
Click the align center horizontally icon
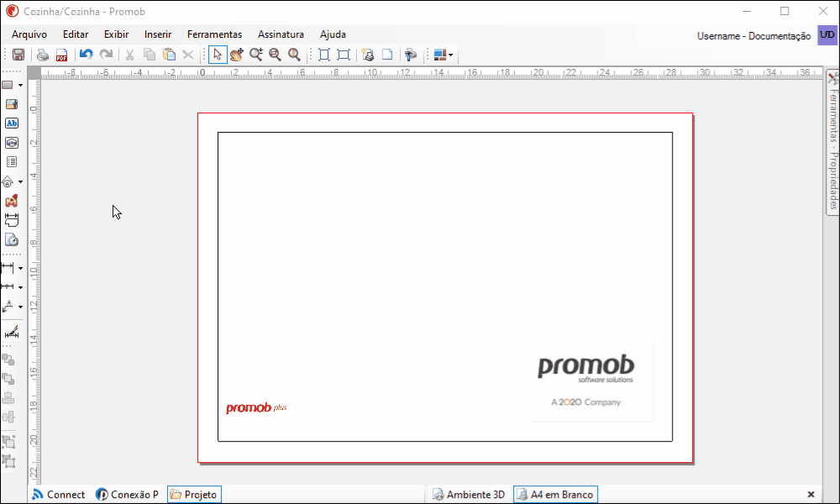(x=8, y=398)
